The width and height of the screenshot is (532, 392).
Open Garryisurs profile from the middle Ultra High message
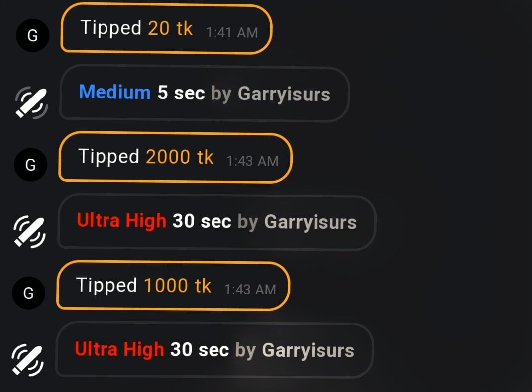point(311,222)
